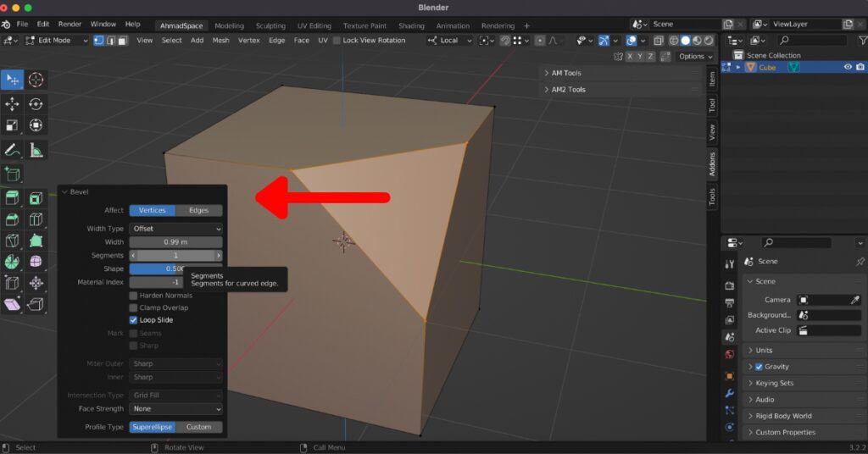Click the bevel Shape slider
Image resolution: width=868 pixels, height=454 pixels.
tap(176, 269)
